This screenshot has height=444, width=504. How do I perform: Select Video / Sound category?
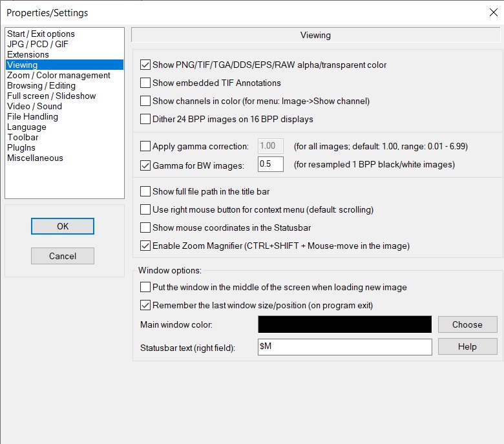click(64, 106)
